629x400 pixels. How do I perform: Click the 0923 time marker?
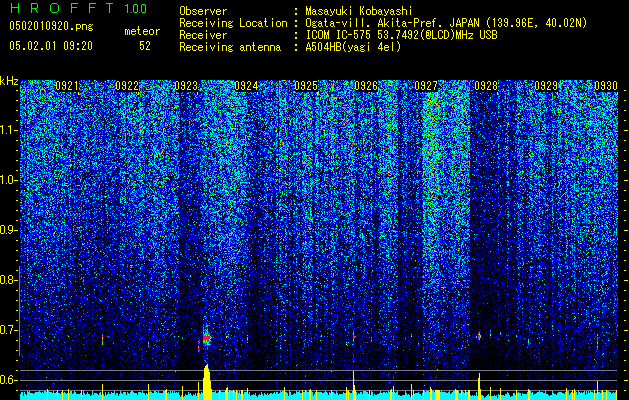point(186,86)
